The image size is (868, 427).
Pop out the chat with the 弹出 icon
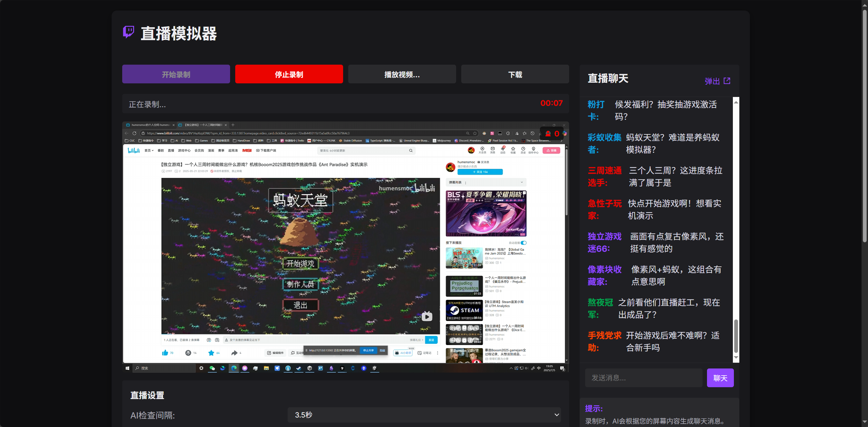coord(727,81)
